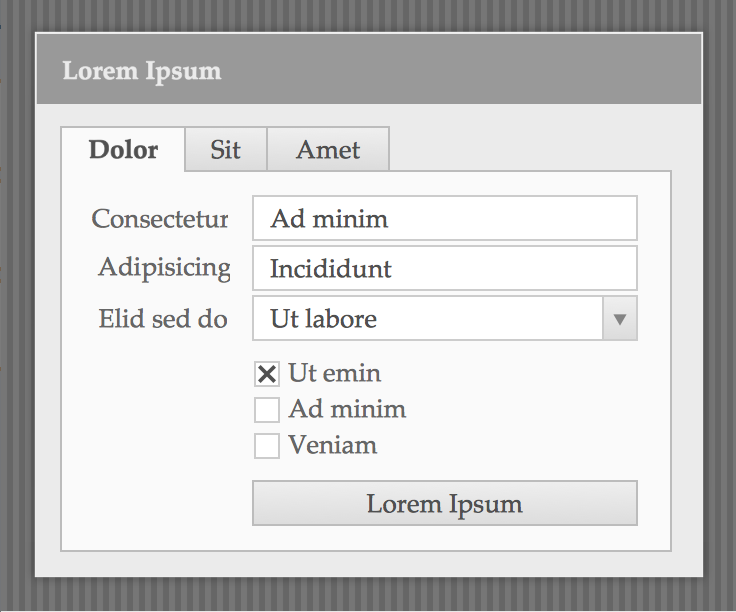This screenshot has width=736, height=612.
Task: Focus the Consectetur field containing Ad minim
Action: [x=445, y=218]
